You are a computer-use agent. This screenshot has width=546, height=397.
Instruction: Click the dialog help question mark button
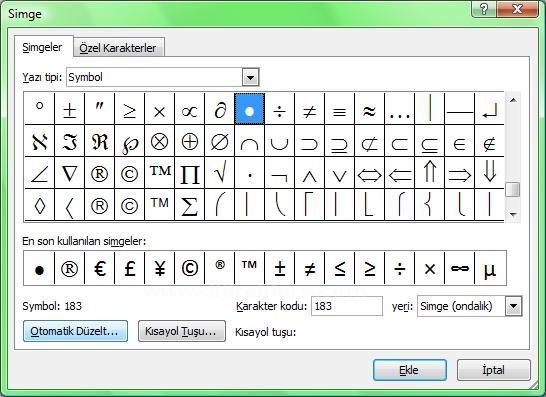(484, 9)
